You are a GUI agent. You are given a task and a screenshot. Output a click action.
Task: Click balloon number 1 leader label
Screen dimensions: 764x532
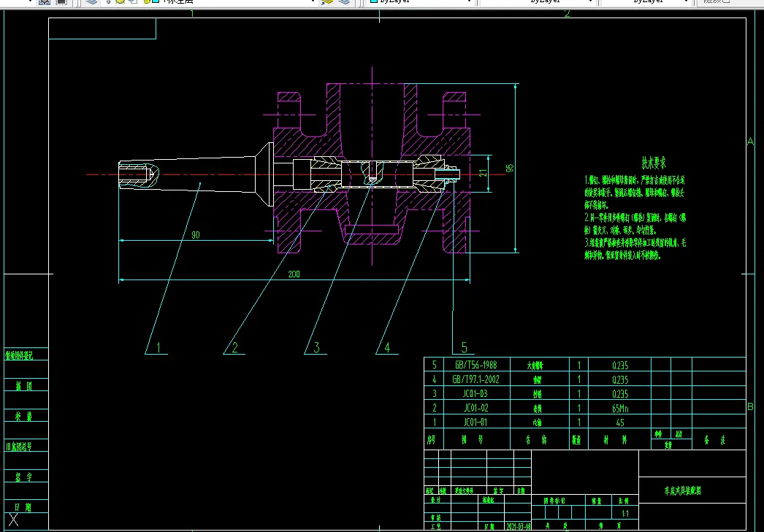[x=158, y=347]
